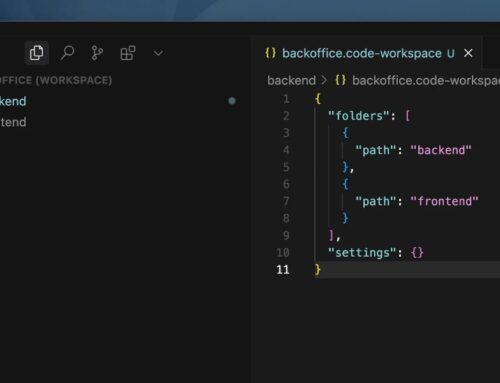The width and height of the screenshot is (500, 383).
Task: Select the workspace header in Explorer
Action: pyautogui.click(x=55, y=80)
